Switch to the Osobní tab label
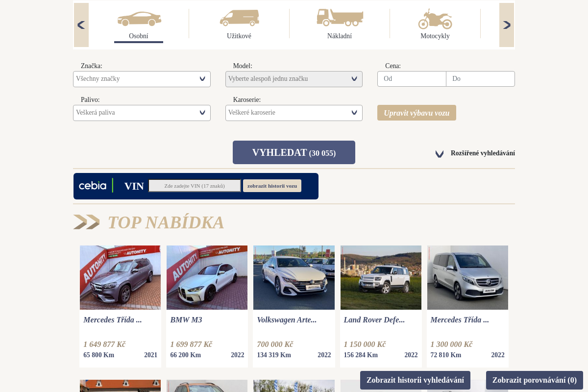 coord(139,36)
